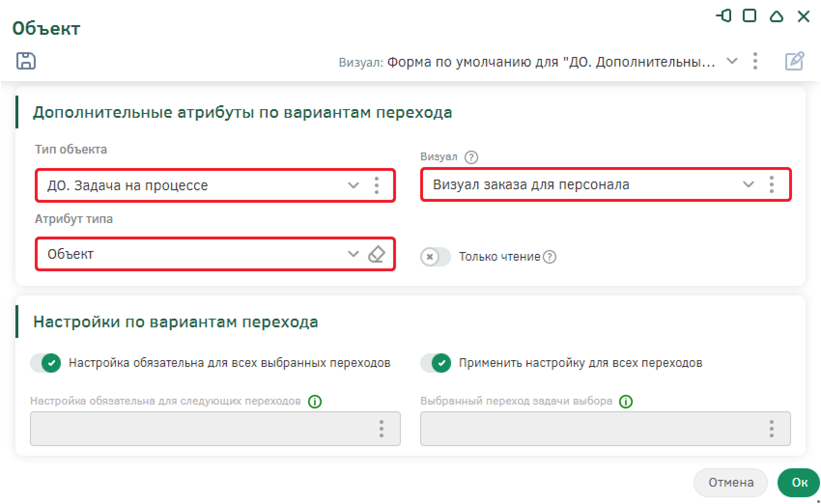821x504 pixels.
Task: Confirm with the Ок button
Action: tap(799, 483)
